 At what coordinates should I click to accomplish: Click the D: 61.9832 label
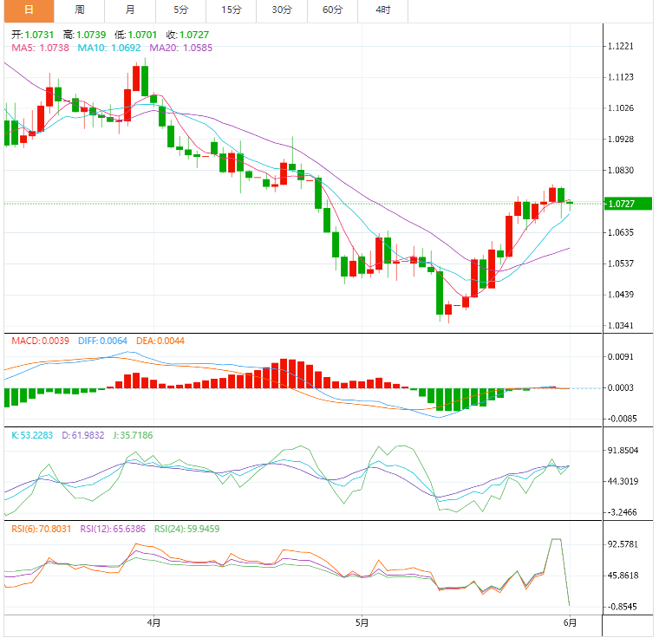tap(83, 436)
